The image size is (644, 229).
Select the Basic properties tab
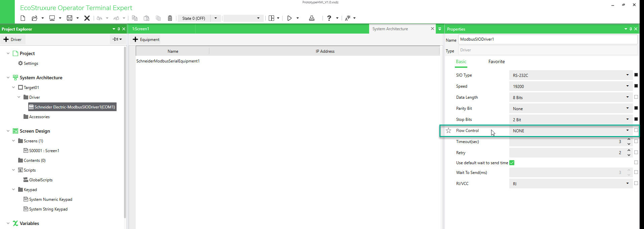[461, 61]
